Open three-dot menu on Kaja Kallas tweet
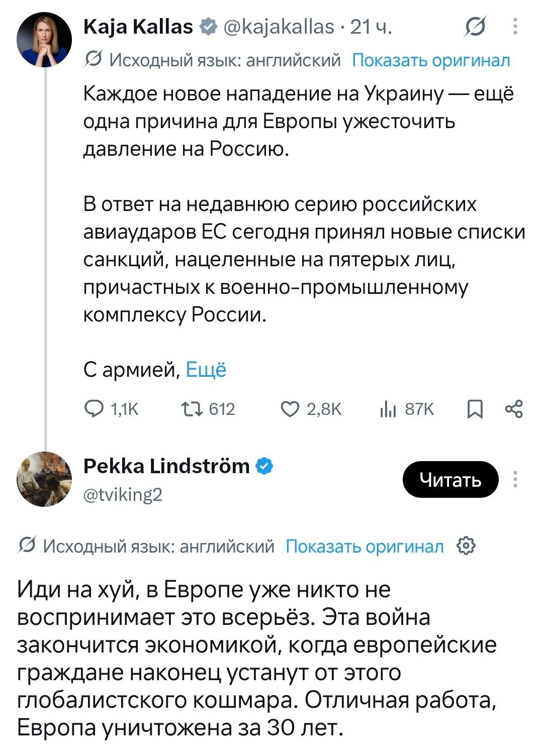Screen dimensions: 543x756 (515, 27)
